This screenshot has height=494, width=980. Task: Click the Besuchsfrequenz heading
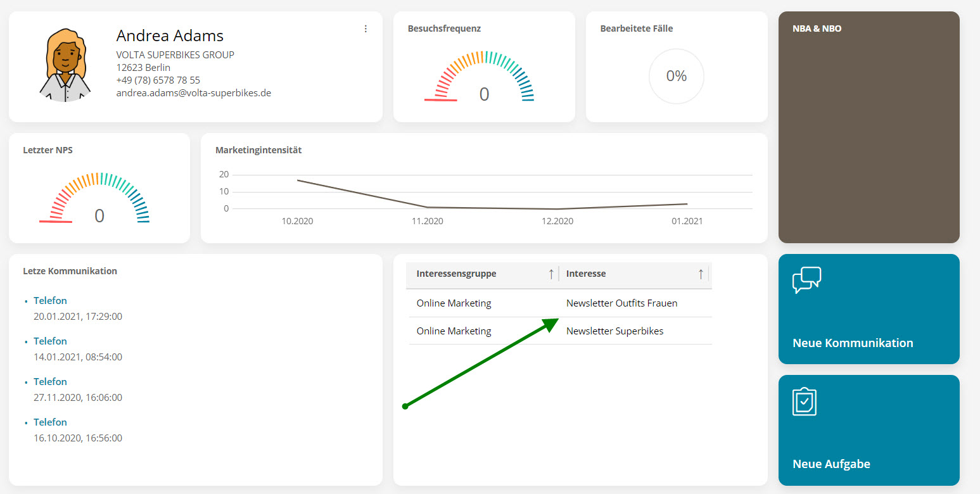(x=444, y=28)
